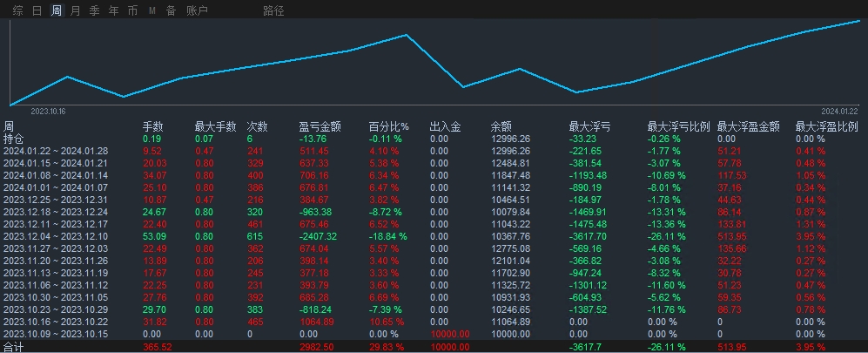Click the M tab in top bar
Image resolution: width=868 pixels, height=353 pixels.
(152, 10)
